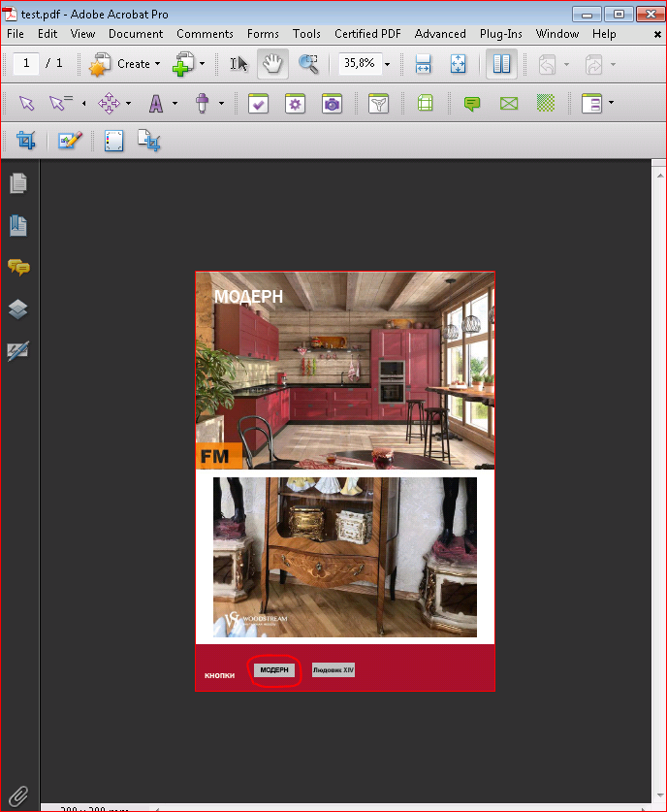Choose the Select text tool
667x812 pixels.
(x=238, y=64)
